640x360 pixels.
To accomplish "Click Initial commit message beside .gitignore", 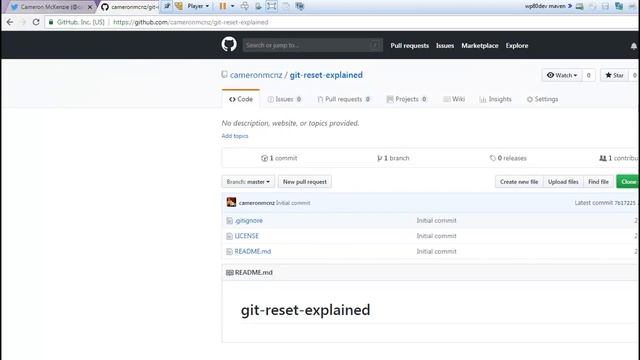I will (436, 221).
